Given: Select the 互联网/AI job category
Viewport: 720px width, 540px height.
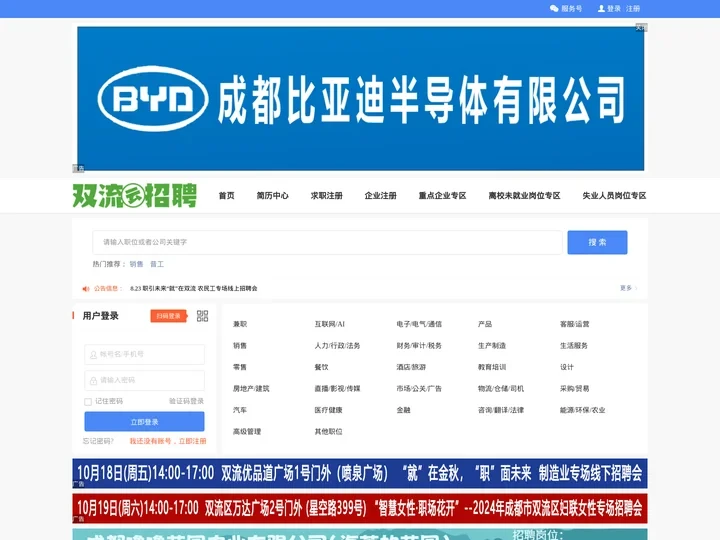Looking at the screenshot, I should click(x=330, y=324).
